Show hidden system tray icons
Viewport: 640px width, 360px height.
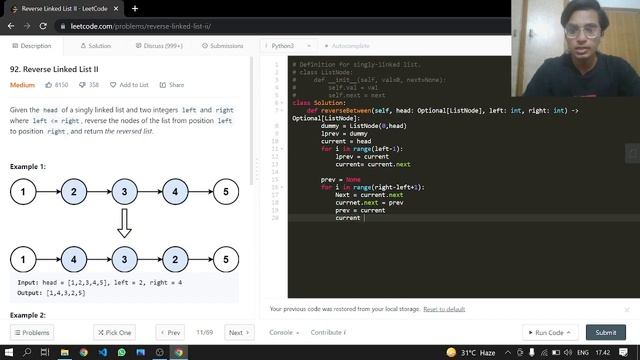point(508,352)
